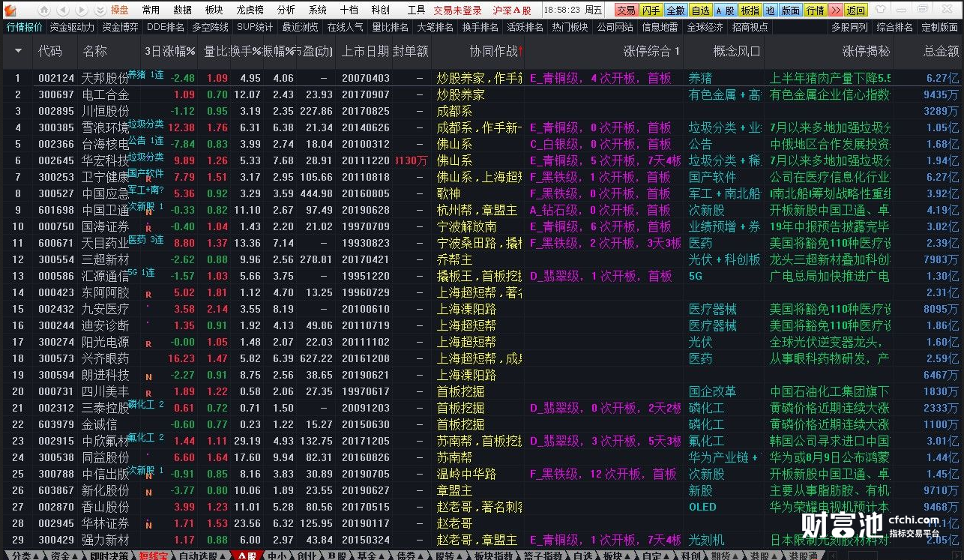The width and height of the screenshot is (964, 560).
Task: Select the bottom 即时决策 tab
Action: [109, 556]
